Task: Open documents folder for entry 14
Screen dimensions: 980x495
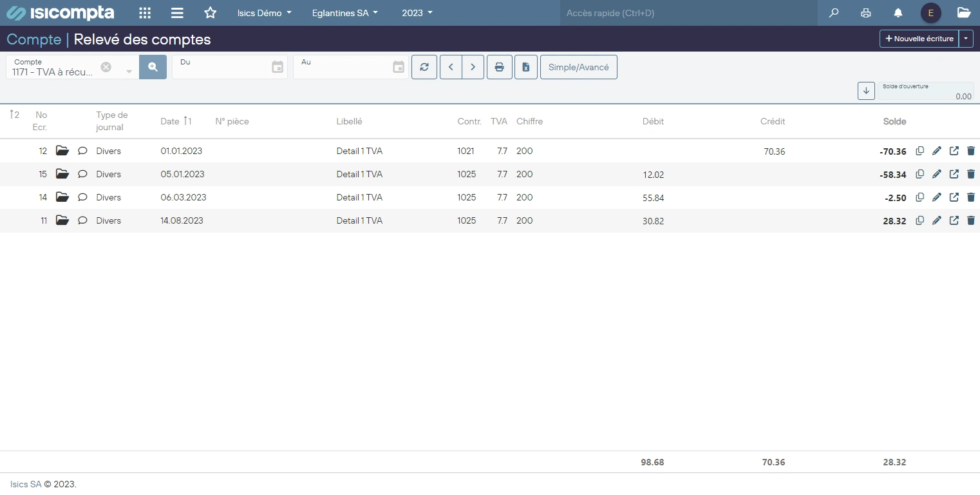Action: pos(62,197)
